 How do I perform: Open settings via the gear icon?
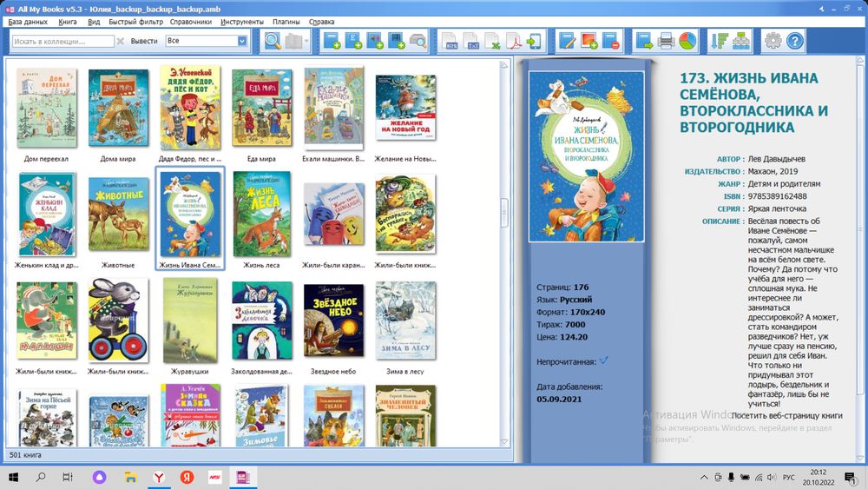point(773,41)
